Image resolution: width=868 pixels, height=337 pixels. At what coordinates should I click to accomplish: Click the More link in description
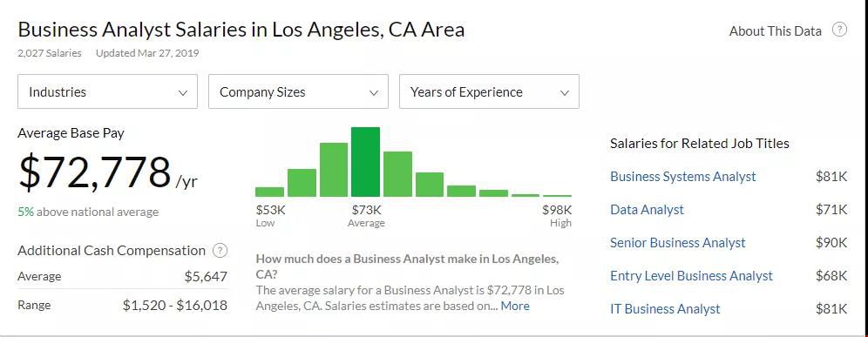[515, 306]
